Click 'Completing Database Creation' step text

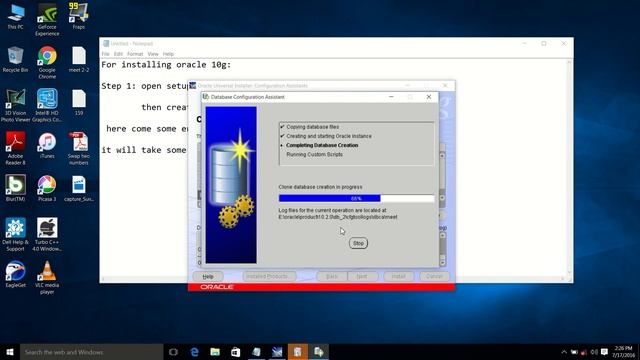pos(322,145)
